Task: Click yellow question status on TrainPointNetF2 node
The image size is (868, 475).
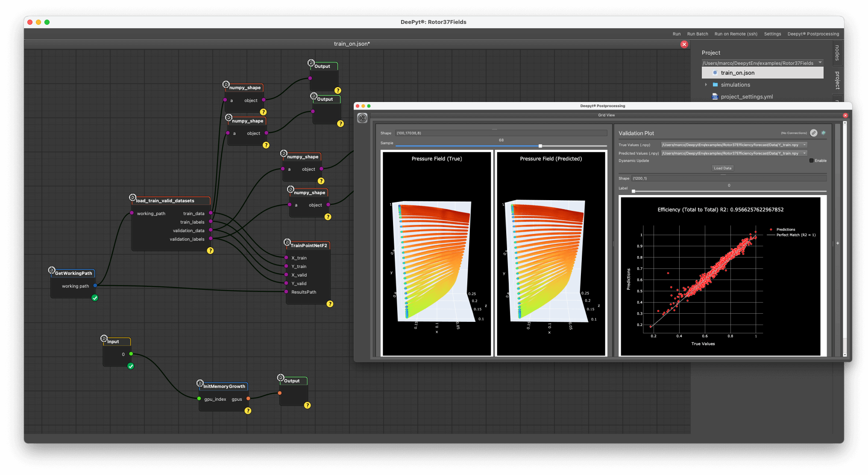Action: pos(330,304)
